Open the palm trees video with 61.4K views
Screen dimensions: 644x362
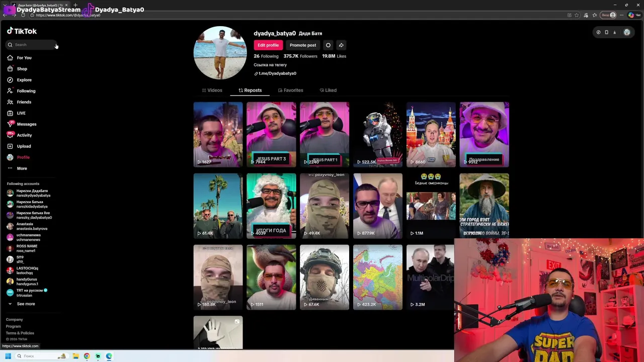[x=218, y=206]
